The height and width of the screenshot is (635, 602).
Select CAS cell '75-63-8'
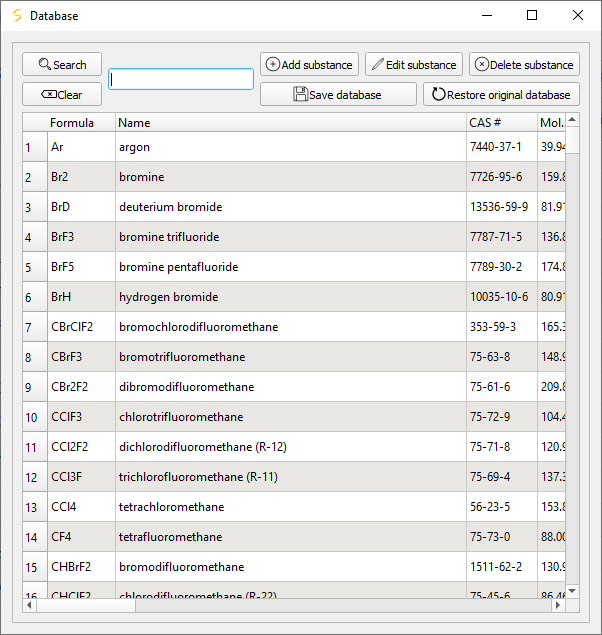(x=502, y=357)
